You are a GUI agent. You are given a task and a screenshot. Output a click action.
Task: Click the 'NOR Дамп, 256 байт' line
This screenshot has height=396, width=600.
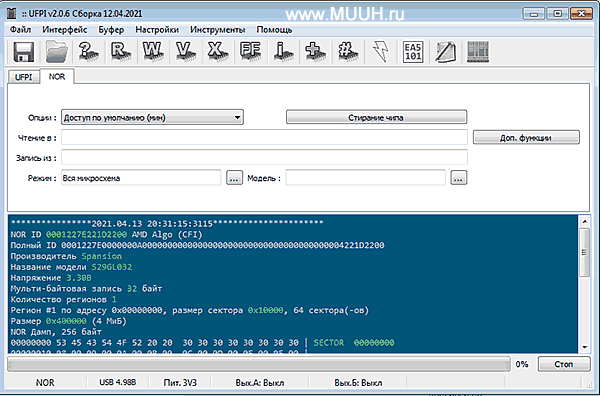(x=56, y=332)
